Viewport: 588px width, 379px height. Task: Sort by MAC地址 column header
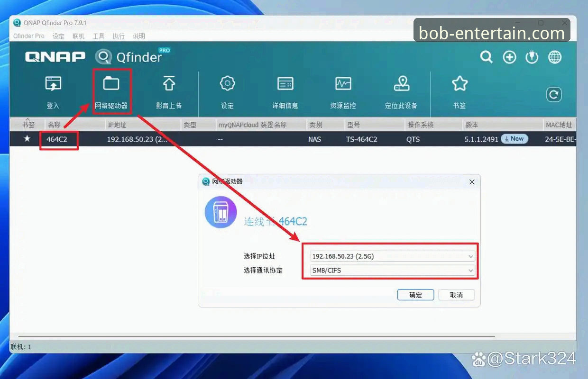[560, 125]
